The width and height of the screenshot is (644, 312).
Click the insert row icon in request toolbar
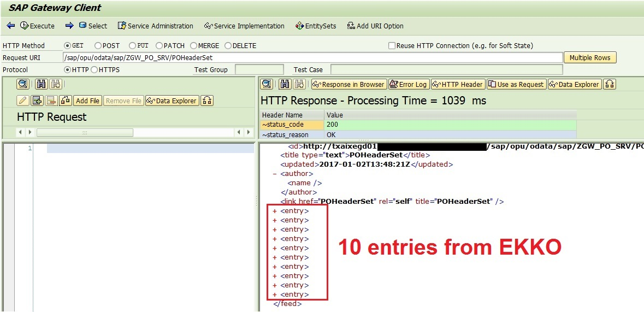37,101
